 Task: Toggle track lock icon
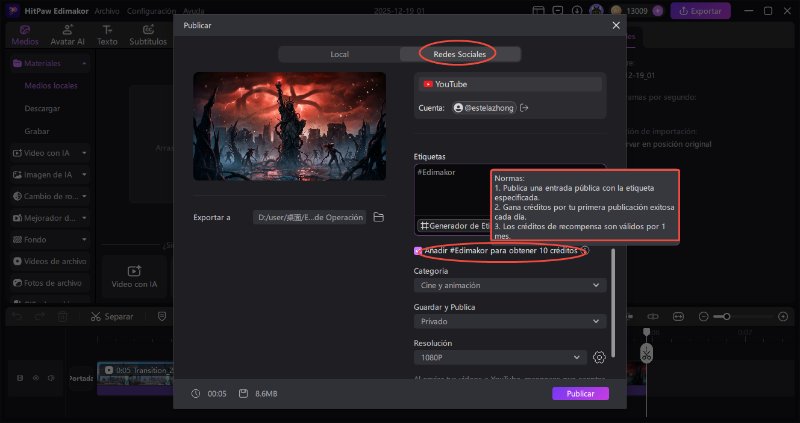20,378
